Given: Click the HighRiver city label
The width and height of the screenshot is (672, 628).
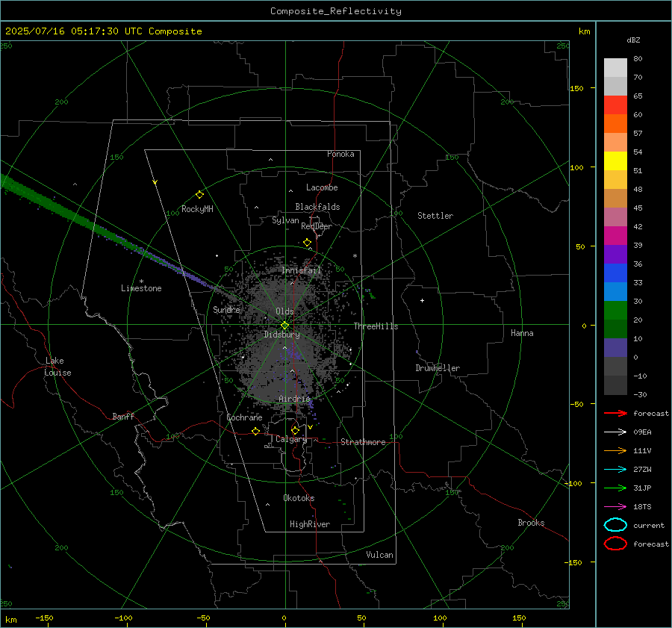Looking at the screenshot, I should tap(310, 524).
